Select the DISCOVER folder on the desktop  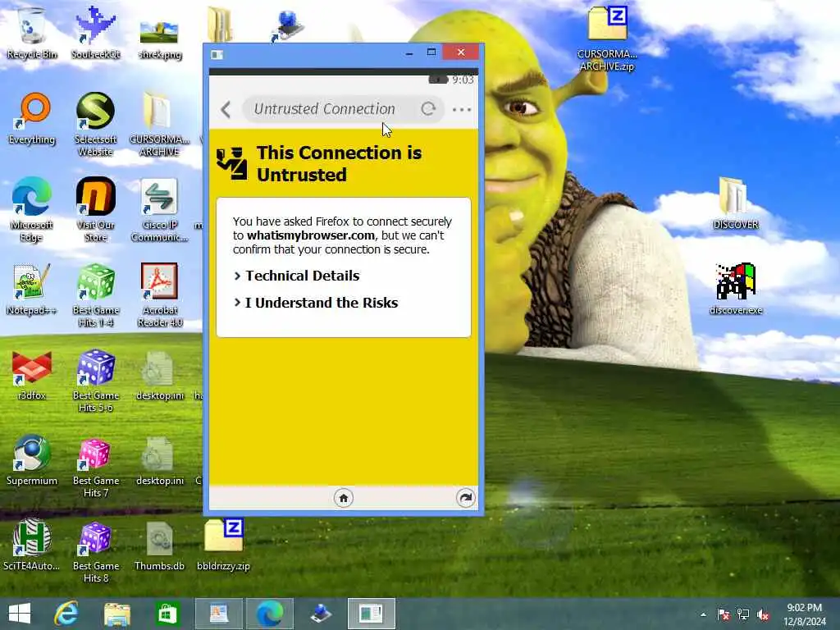click(736, 203)
